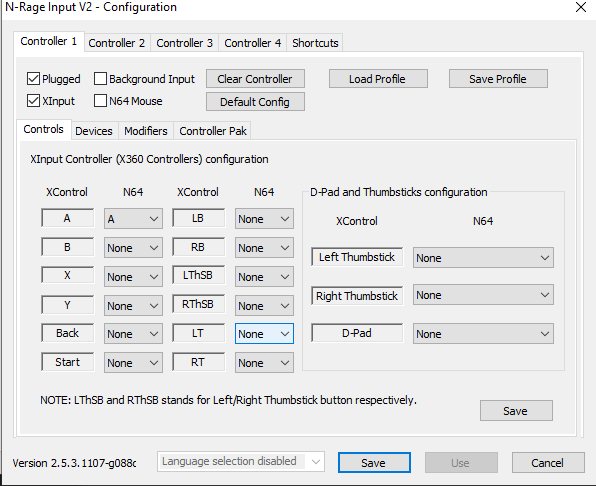Open the N64 dropdown for XControl A
596x486 pixels.
[133, 218]
